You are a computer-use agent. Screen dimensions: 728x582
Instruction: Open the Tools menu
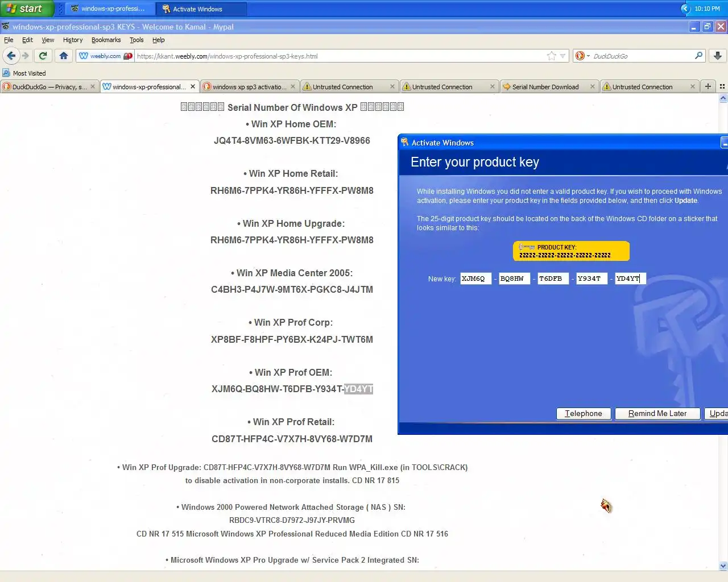click(x=136, y=40)
